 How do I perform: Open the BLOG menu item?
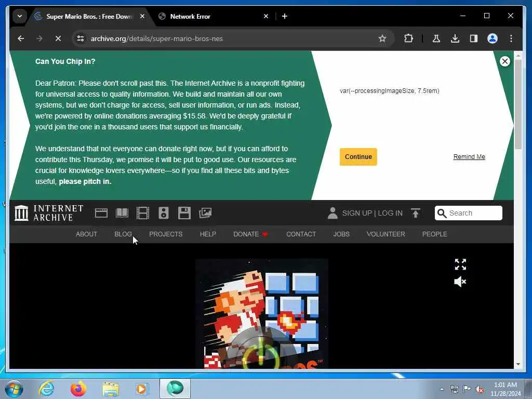pyautogui.click(x=123, y=234)
